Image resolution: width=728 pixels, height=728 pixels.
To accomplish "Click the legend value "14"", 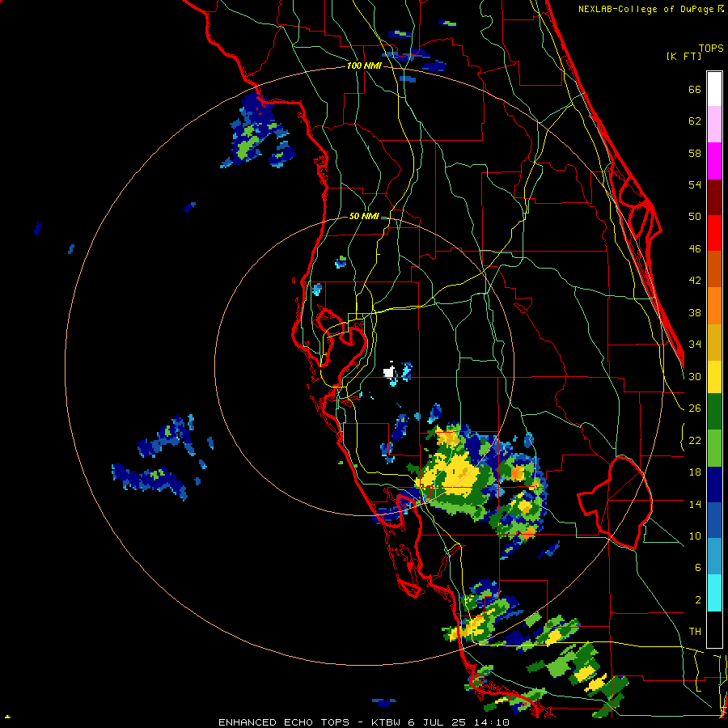I will (695, 504).
